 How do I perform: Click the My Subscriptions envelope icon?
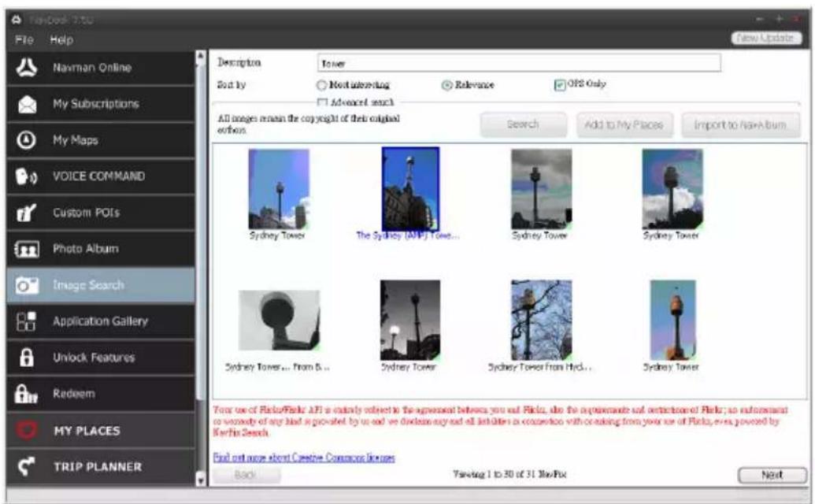click(x=27, y=104)
